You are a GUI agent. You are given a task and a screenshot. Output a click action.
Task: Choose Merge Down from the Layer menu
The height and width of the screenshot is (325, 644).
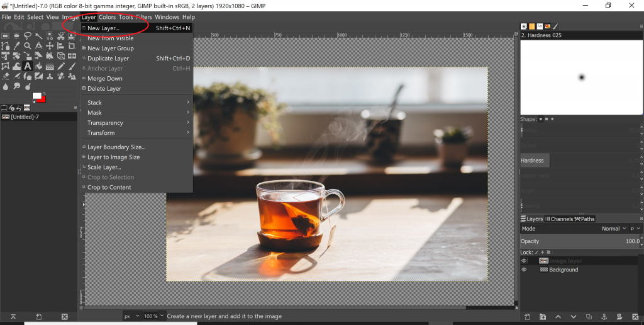pyautogui.click(x=104, y=79)
